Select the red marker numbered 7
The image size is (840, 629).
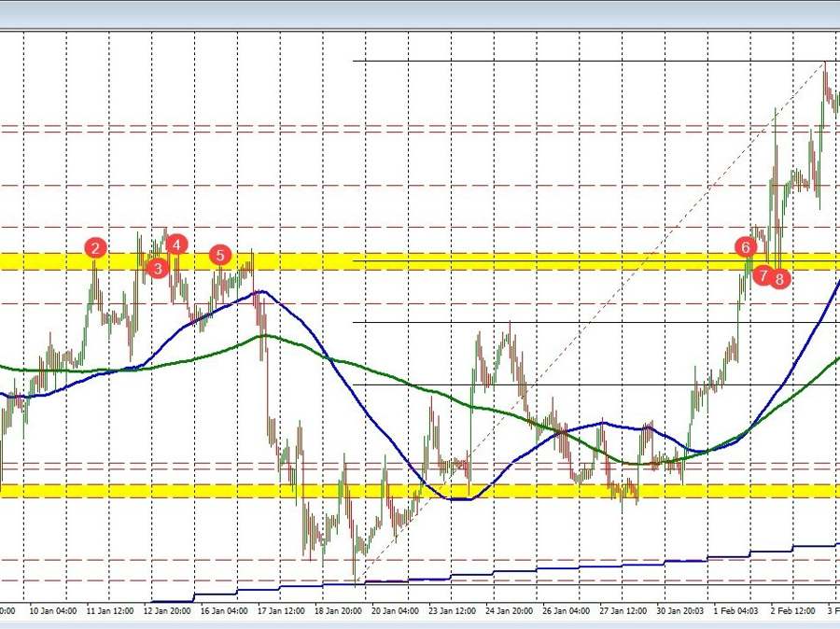[x=763, y=275]
